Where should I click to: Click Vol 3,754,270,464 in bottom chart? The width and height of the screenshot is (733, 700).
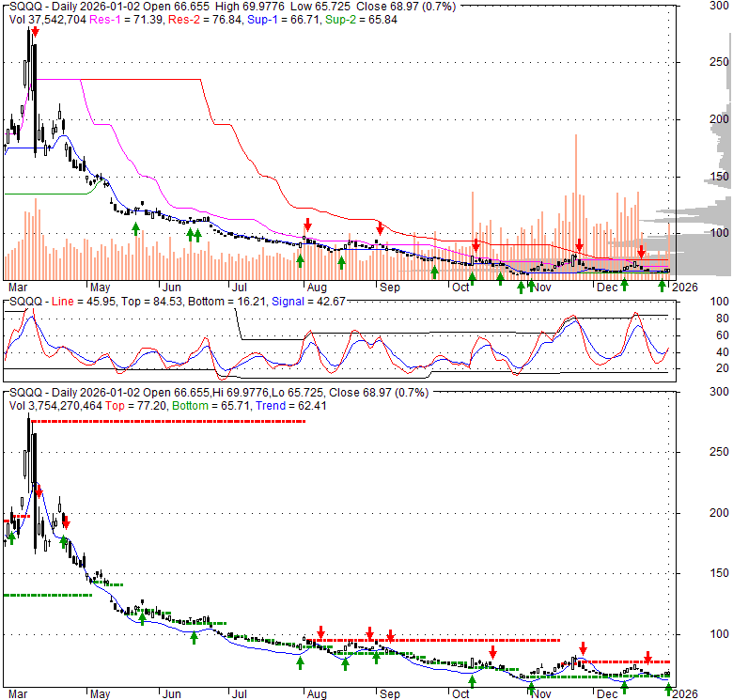[x=55, y=406]
